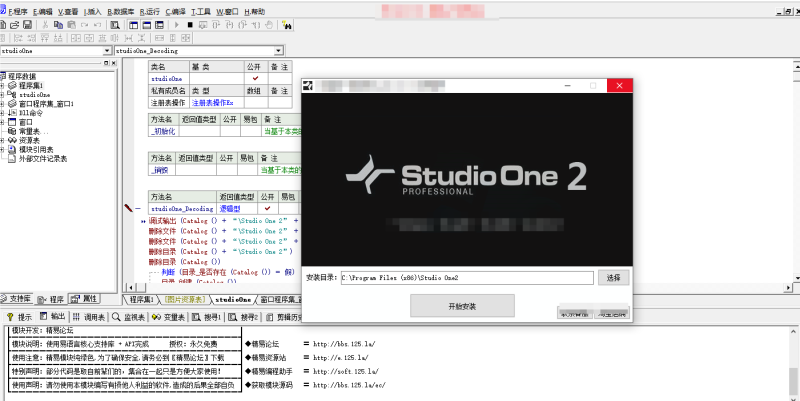The height and width of the screenshot is (401, 800).
Task: Open the T.工具 menu
Action: pos(201,11)
